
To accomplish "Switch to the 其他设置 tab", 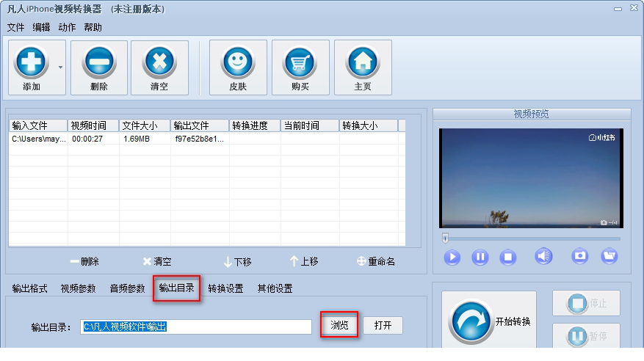I will click(275, 289).
